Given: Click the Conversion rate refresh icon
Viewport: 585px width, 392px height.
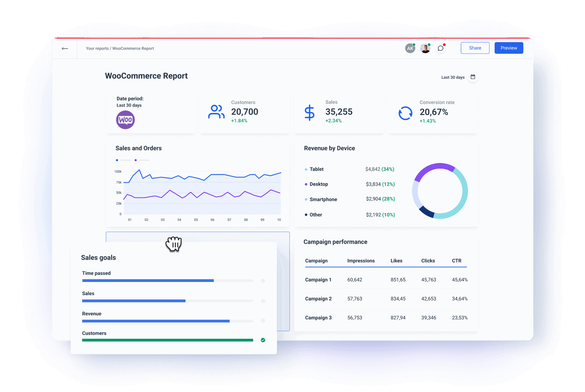Looking at the screenshot, I should (x=405, y=113).
